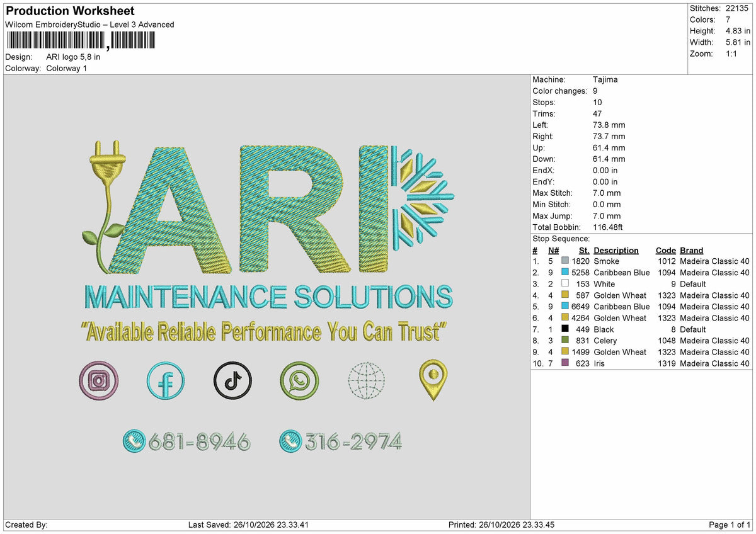
Task: Click the N# column header
Action: pos(553,251)
